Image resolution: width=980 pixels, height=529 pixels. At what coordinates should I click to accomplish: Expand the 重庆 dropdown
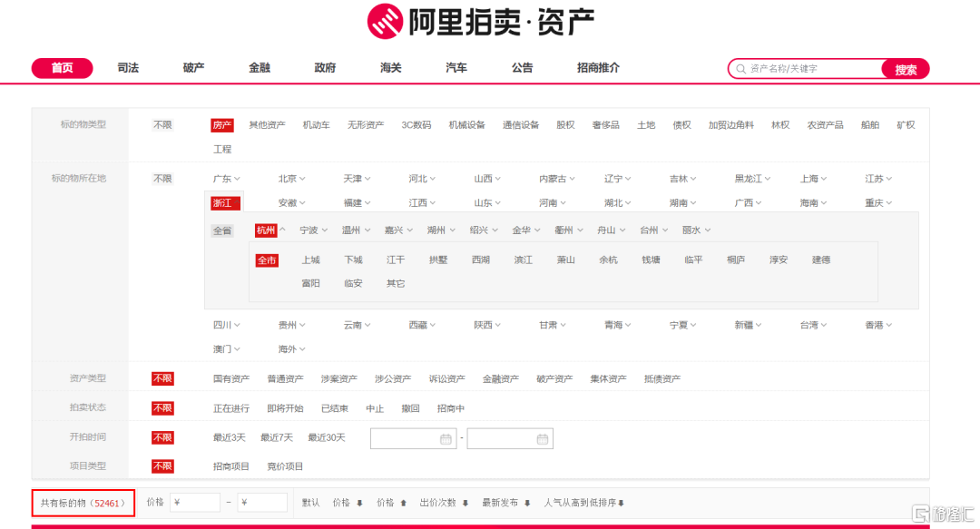pyautogui.click(x=878, y=202)
